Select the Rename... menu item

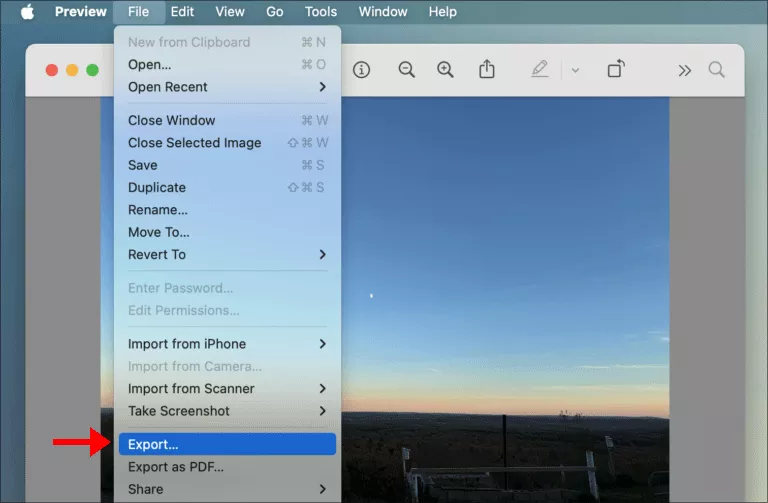coord(227,210)
